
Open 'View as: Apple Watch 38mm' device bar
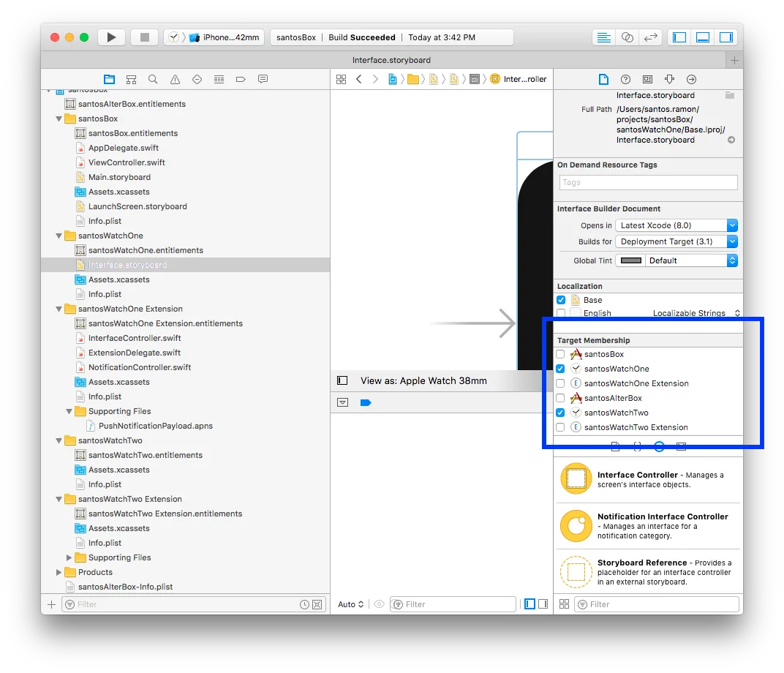[x=423, y=380]
